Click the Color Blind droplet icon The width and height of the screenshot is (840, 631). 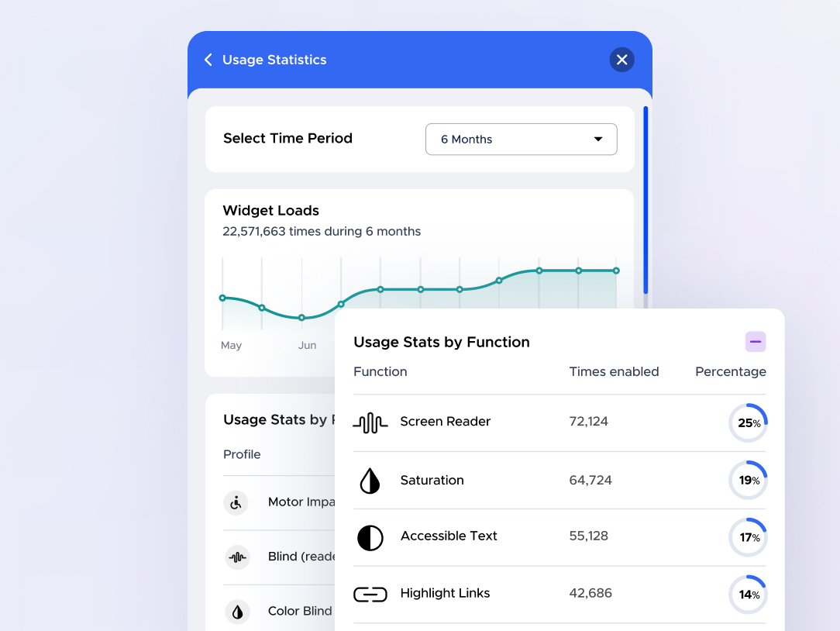pyautogui.click(x=237, y=612)
